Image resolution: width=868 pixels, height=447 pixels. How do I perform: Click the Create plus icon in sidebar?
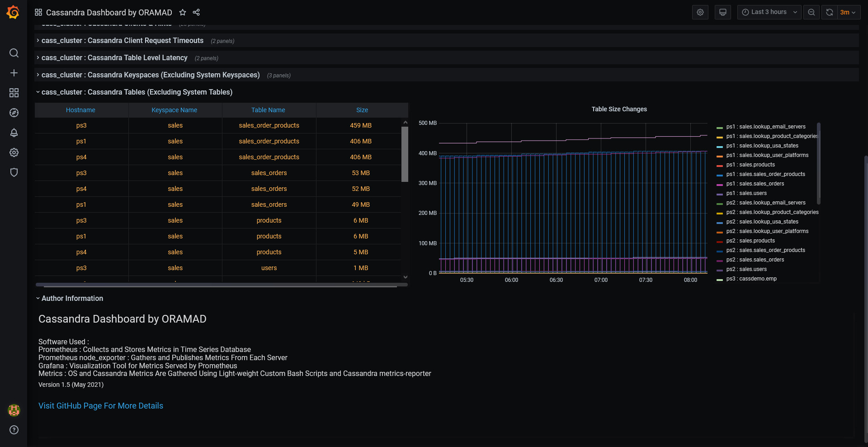tap(14, 73)
